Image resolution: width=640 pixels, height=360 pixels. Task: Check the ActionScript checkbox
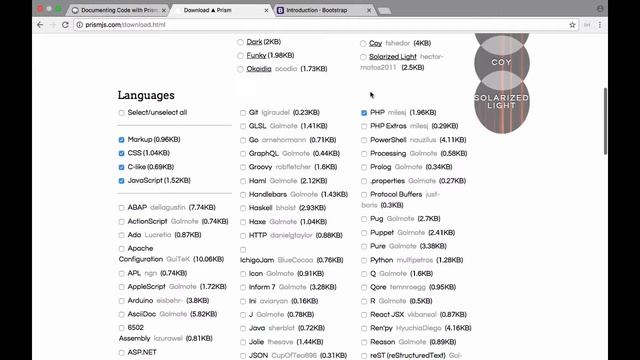(121, 222)
